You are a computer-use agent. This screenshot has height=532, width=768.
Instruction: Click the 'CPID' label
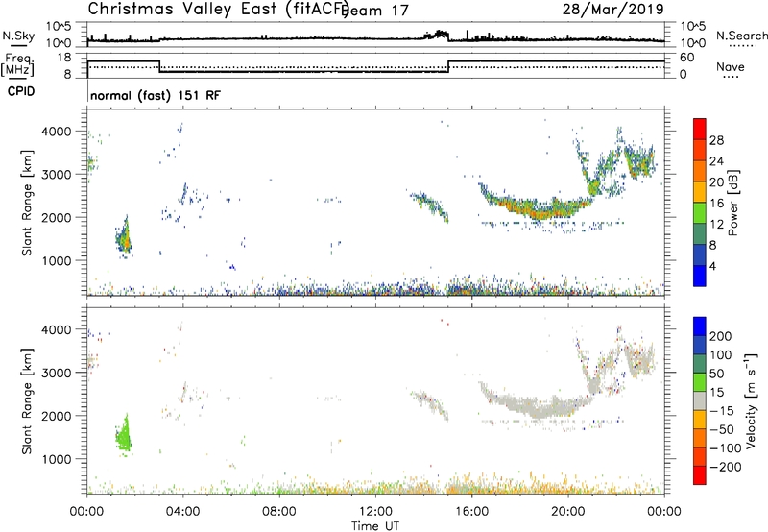coord(21,91)
